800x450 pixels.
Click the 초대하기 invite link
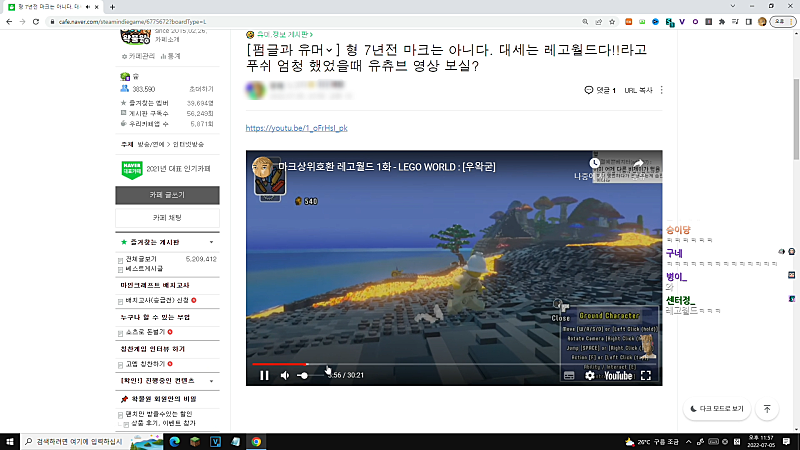tap(201, 89)
